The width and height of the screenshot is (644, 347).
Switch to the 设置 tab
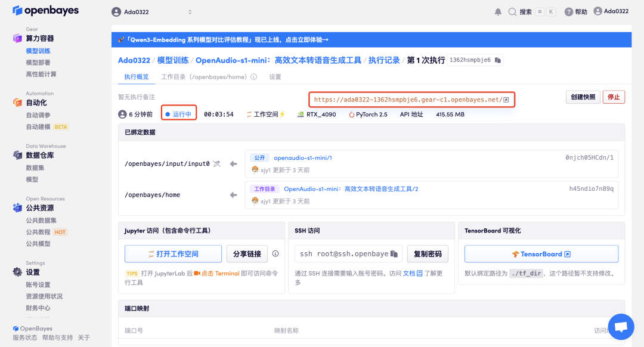point(275,77)
